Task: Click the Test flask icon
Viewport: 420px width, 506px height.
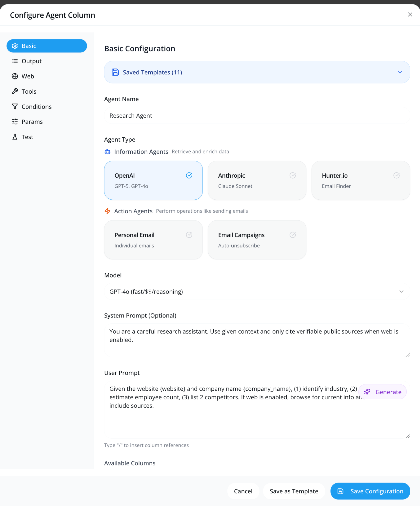Action: click(15, 137)
